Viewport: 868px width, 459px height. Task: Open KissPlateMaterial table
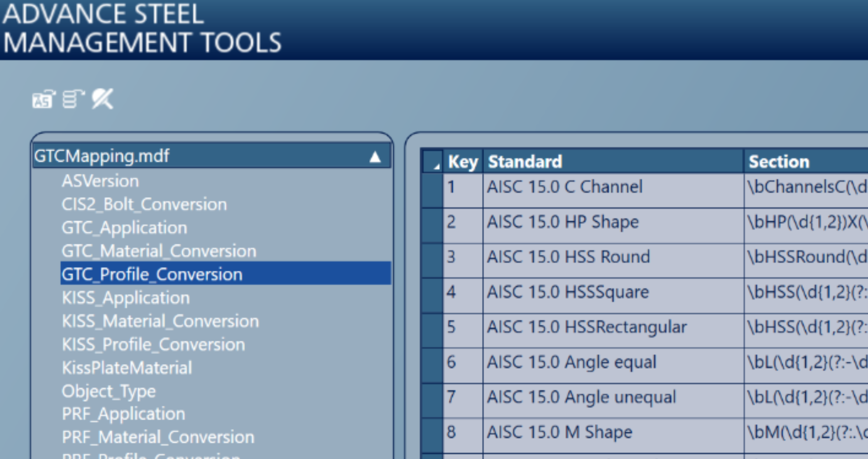click(127, 368)
